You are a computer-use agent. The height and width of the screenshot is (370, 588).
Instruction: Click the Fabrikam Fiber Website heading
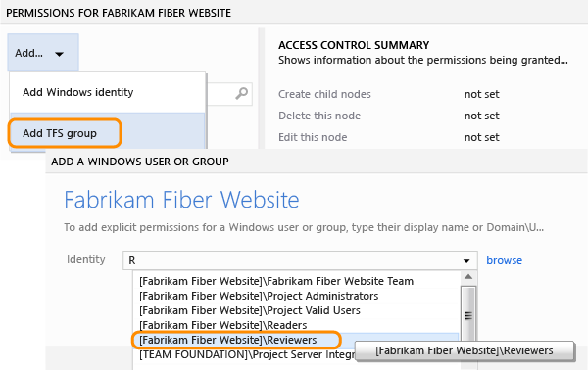pos(181,200)
